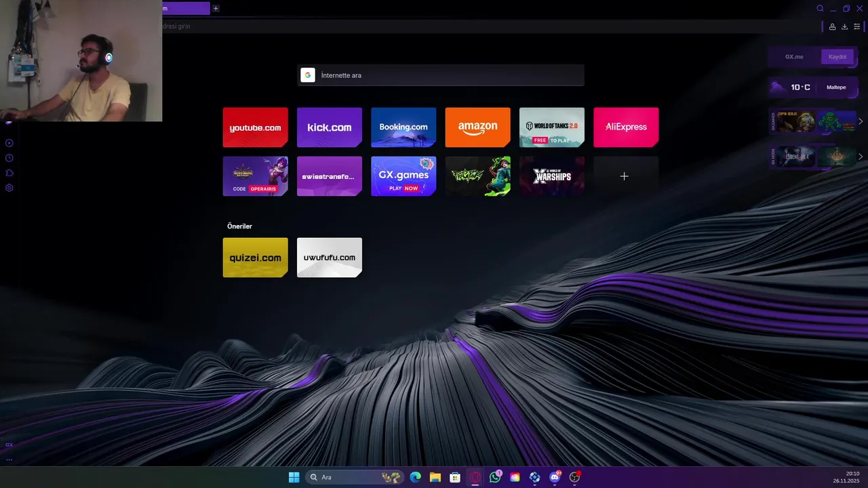
Task: Click the Google logo in search box
Action: (308, 75)
